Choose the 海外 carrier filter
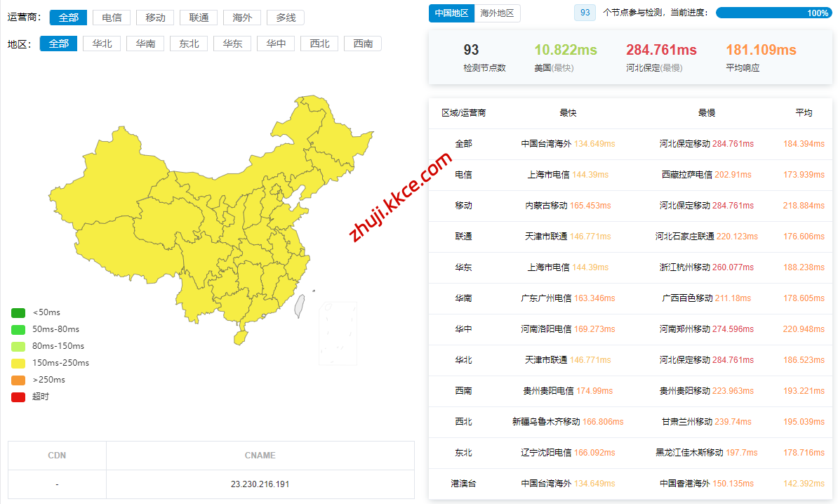This screenshot has width=838, height=504. coord(242,18)
